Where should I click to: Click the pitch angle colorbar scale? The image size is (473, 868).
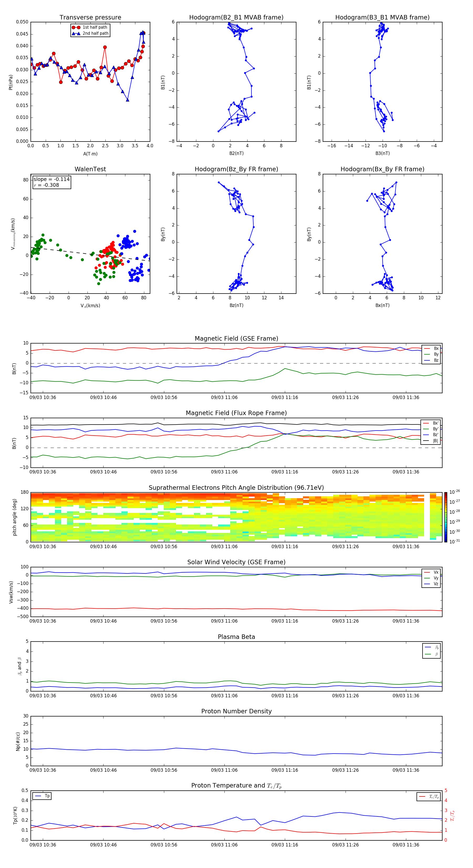coord(446,517)
